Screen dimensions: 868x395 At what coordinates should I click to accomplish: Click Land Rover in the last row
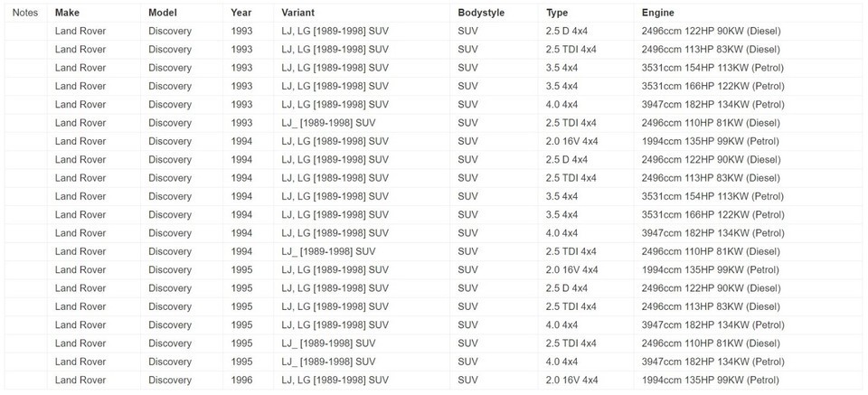[x=80, y=380]
